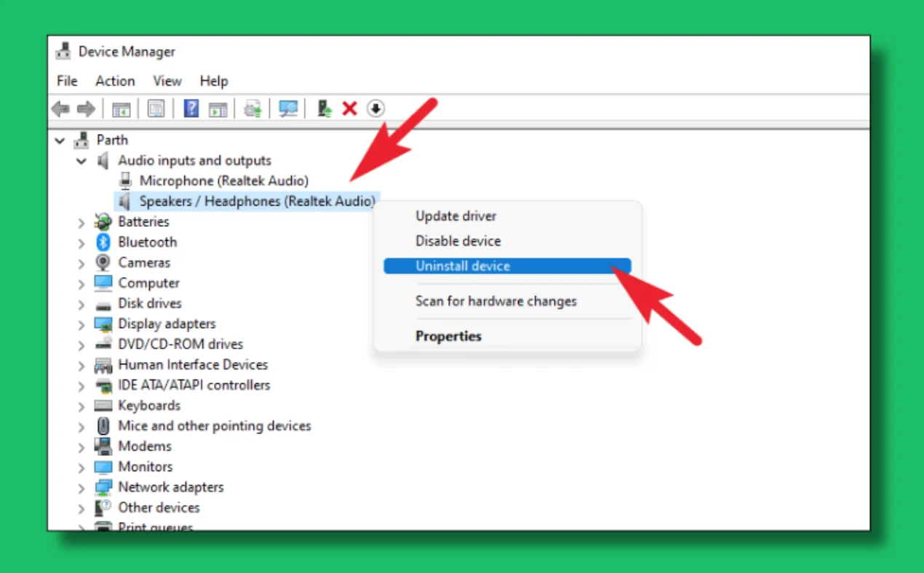Expand the Display adapters category
This screenshot has height=573, width=924.
(x=81, y=324)
